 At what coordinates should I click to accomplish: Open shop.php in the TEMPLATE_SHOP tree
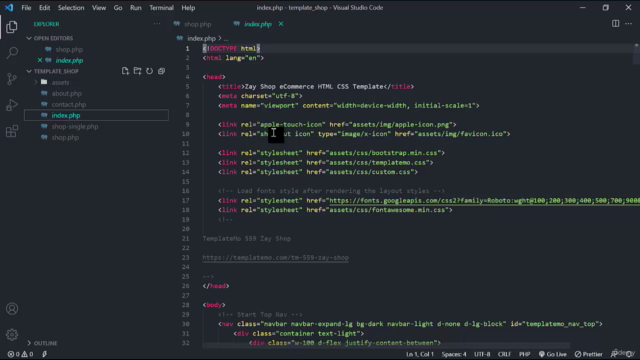tap(65, 138)
